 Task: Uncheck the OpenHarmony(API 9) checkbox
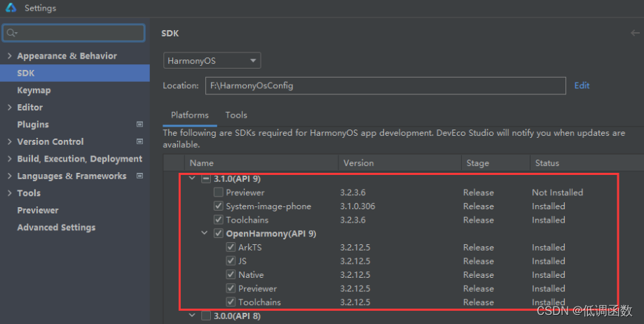point(219,233)
